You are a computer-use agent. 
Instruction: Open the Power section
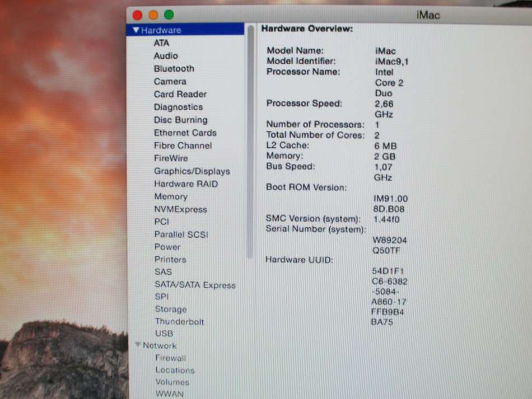click(167, 247)
